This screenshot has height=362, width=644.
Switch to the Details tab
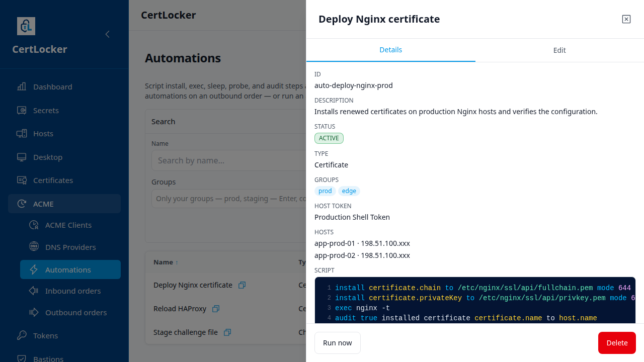[x=391, y=50]
